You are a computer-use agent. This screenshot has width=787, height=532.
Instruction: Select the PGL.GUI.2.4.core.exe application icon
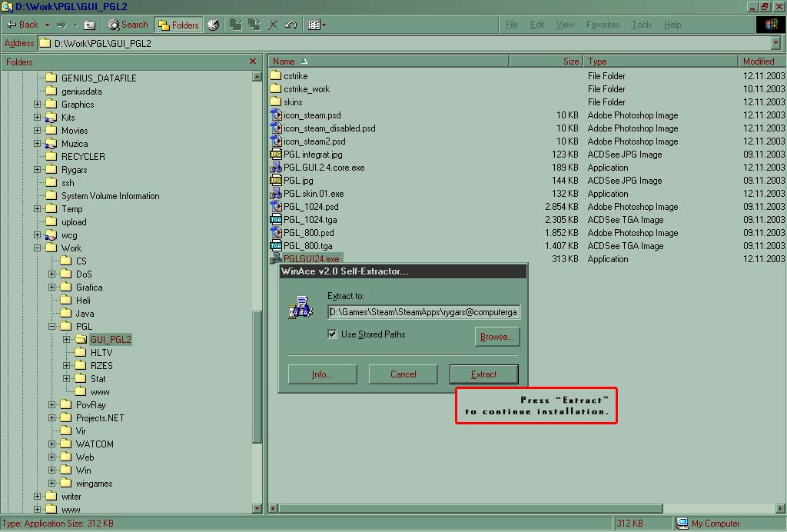(x=276, y=167)
